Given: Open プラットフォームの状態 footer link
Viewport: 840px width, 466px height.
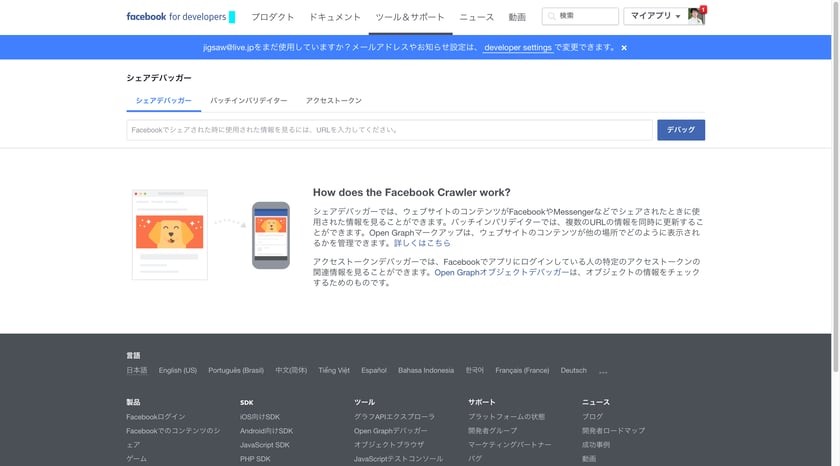Looking at the screenshot, I should 506,417.
